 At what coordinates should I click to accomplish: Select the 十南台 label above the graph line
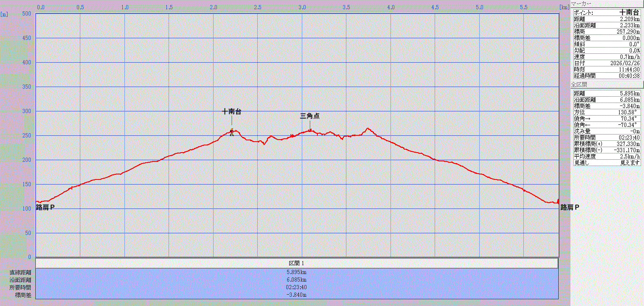232,112
